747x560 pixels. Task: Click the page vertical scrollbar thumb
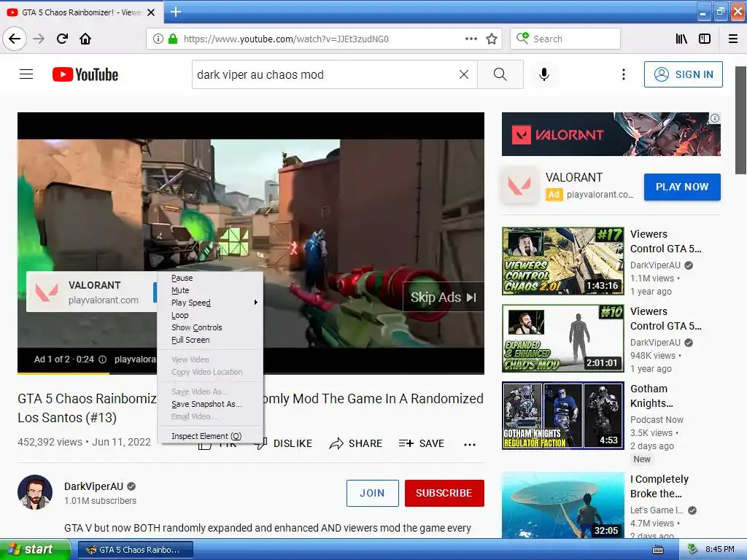click(741, 120)
